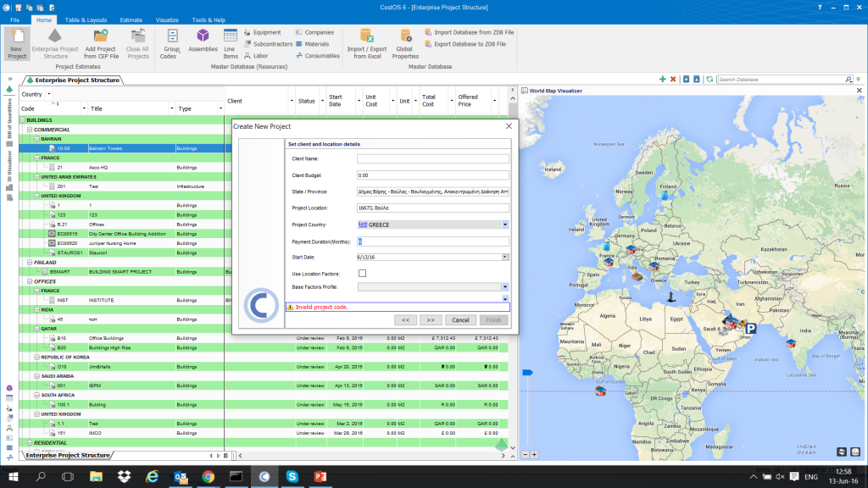This screenshot has height=488, width=868.
Task: Click the red X delete icon
Action: [673, 80]
